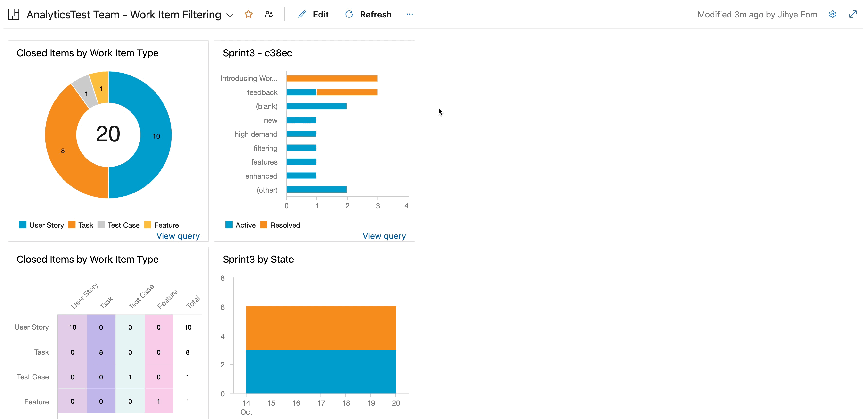The image size is (868, 419).
Task: Click the dashboard overflow menu ellipsis
Action: pyautogui.click(x=411, y=14)
